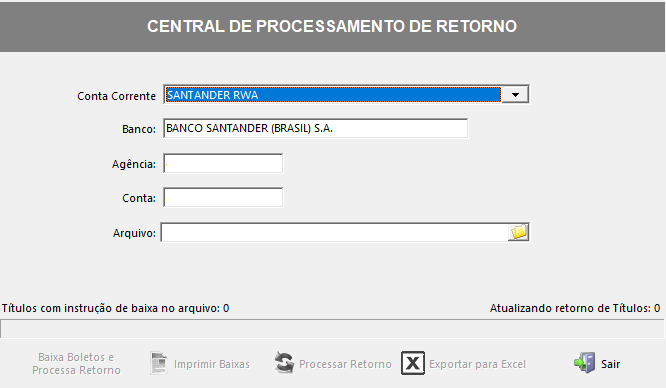This screenshot has height=388, width=666.
Task: Click the Sair text label
Action: point(610,364)
